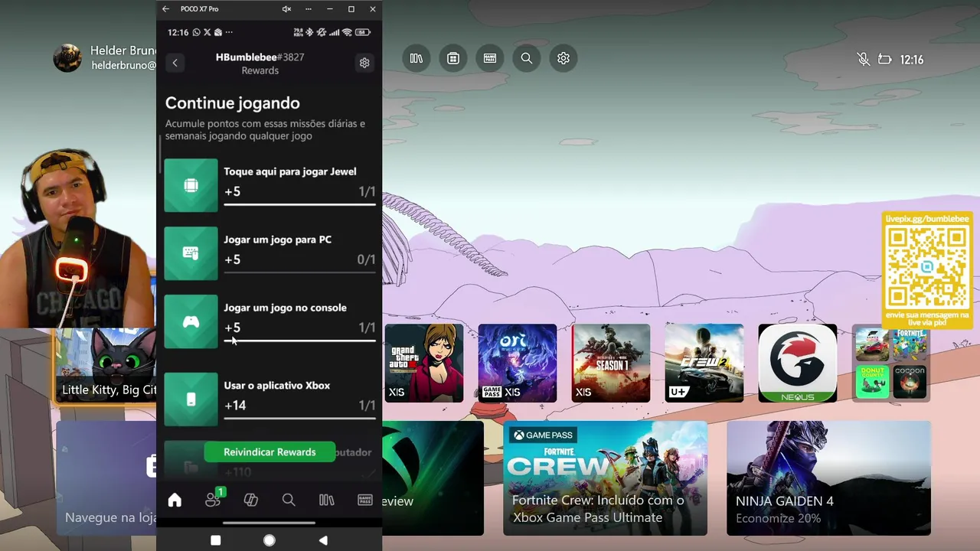
Task: Select the 'Usar o aplicativo Xbox' text
Action: pos(277,386)
